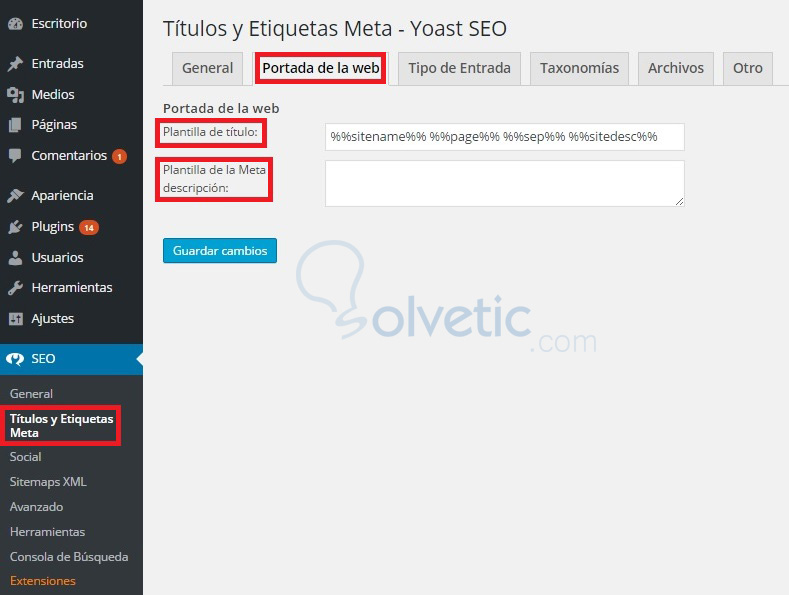The image size is (789, 595).
Task: Open the Consola de Búsqueda link
Action: point(69,557)
